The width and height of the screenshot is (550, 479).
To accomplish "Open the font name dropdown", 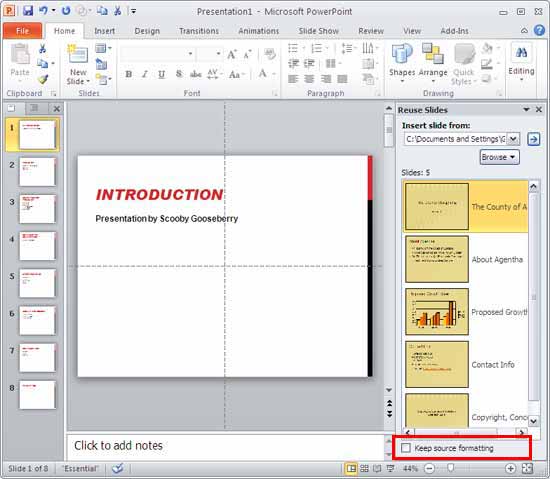I will 190,54.
